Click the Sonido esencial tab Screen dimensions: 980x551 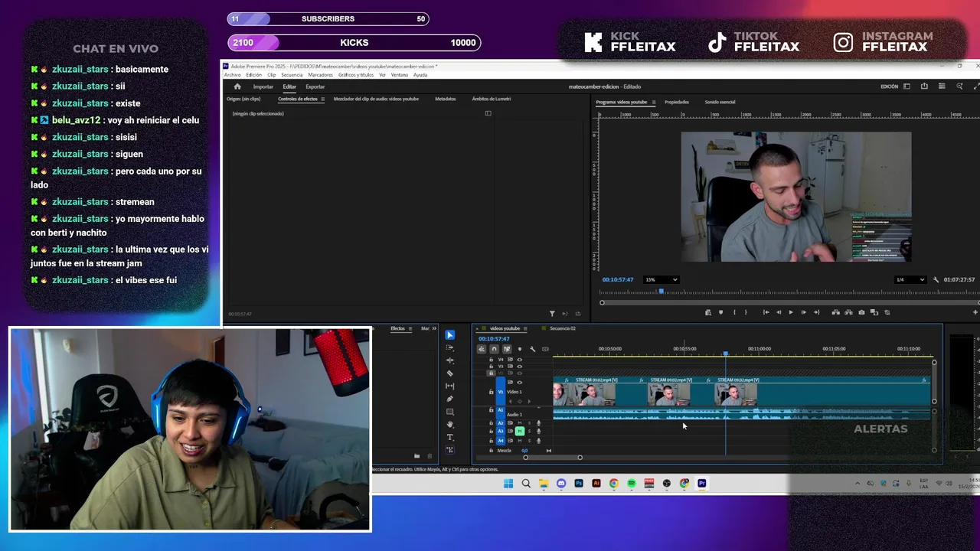(720, 102)
